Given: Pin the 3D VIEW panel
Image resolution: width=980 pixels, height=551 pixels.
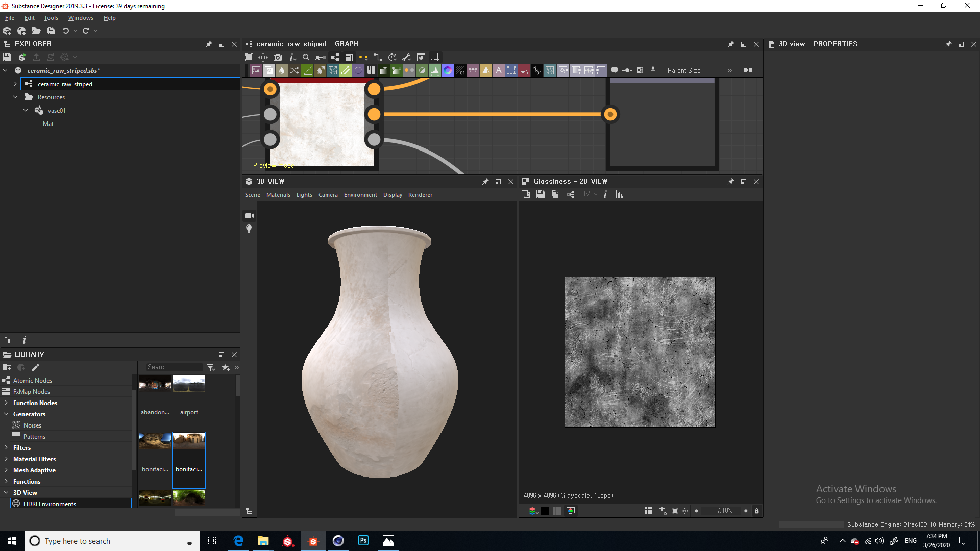Looking at the screenshot, I should click(x=485, y=182).
